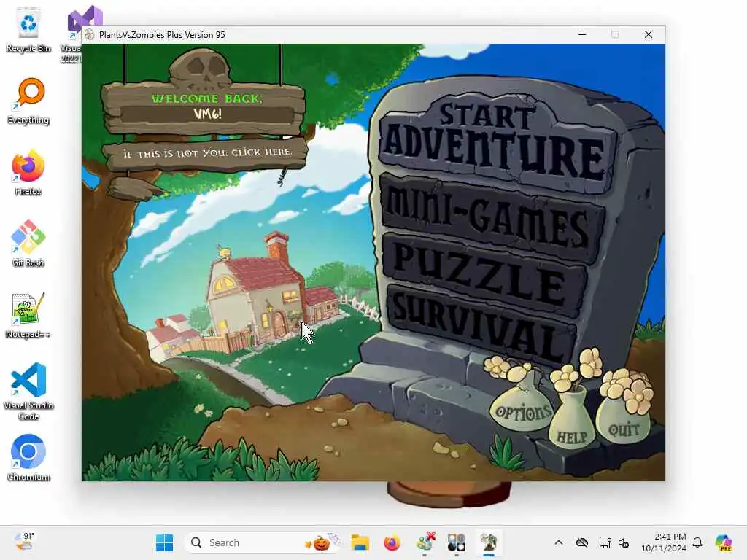Click the muted volume tray icon
Image resolution: width=747 pixels, height=560 pixels.
pos(624,542)
